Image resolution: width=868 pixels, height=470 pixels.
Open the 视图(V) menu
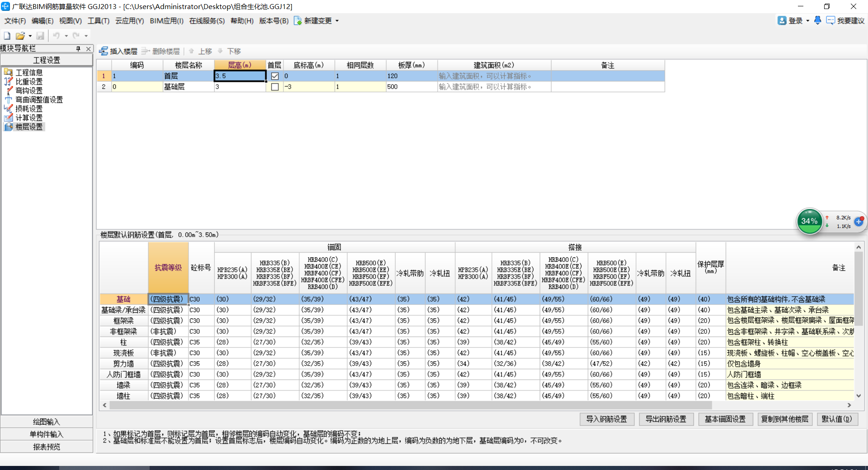point(70,21)
